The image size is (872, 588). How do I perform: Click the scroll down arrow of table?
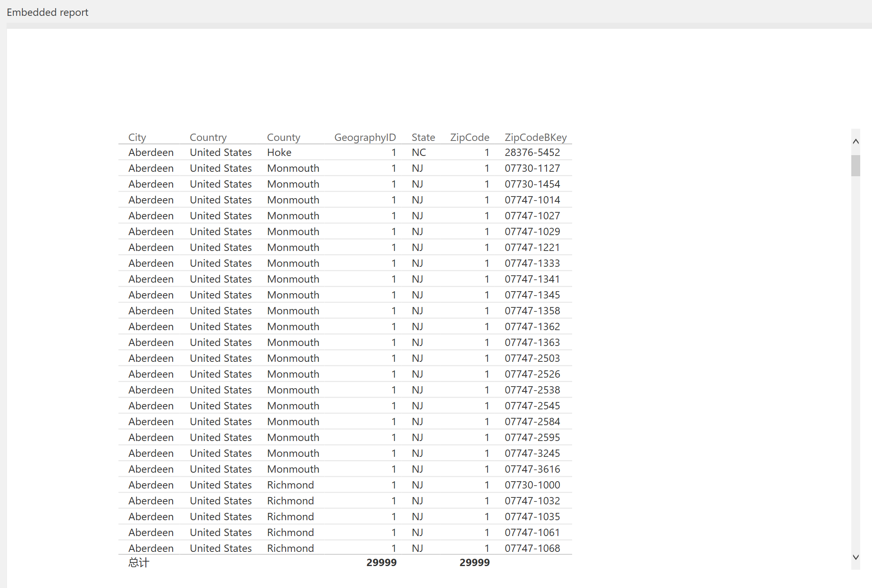click(x=855, y=557)
